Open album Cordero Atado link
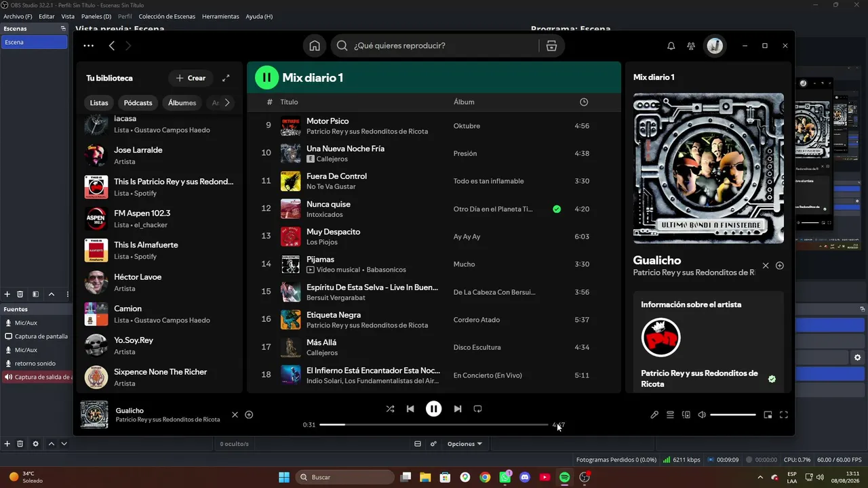Screen dimensions: 868x488 coord(477,320)
